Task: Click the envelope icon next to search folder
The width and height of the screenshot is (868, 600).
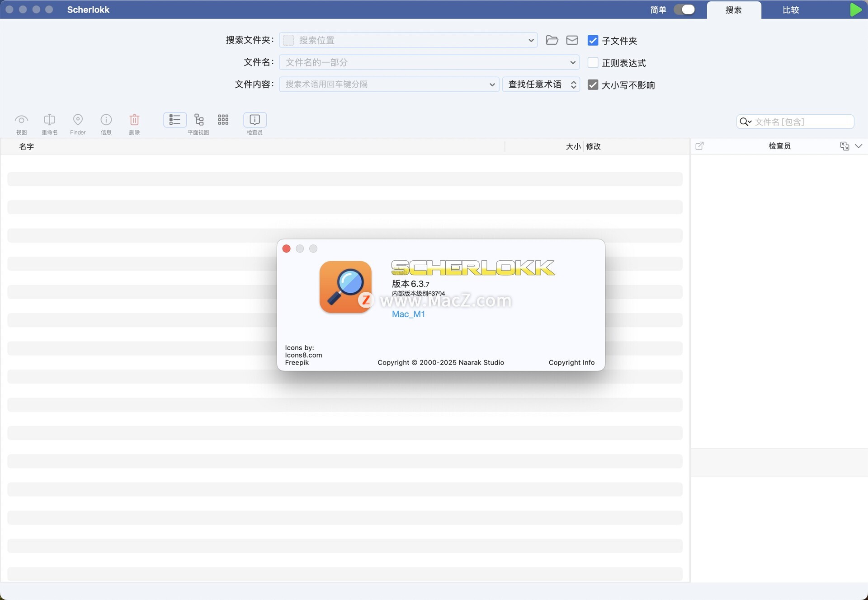Action: click(x=572, y=40)
